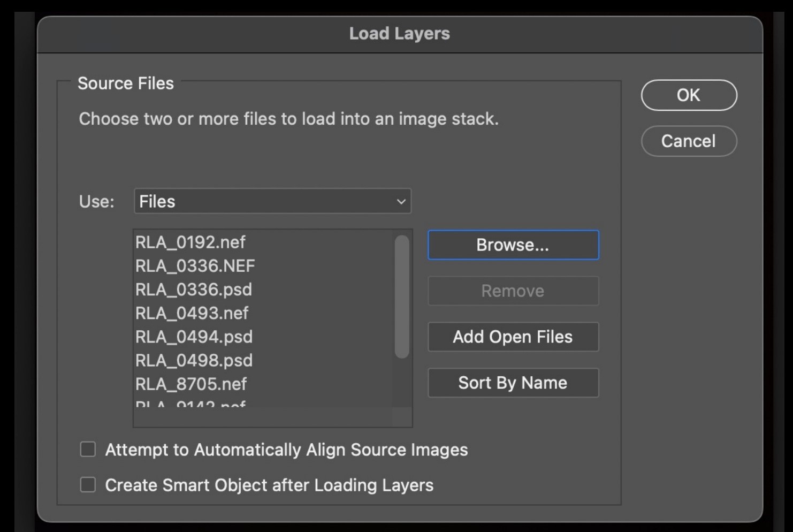
Task: Select RLA_0493.nef from the list
Action: click(x=191, y=313)
